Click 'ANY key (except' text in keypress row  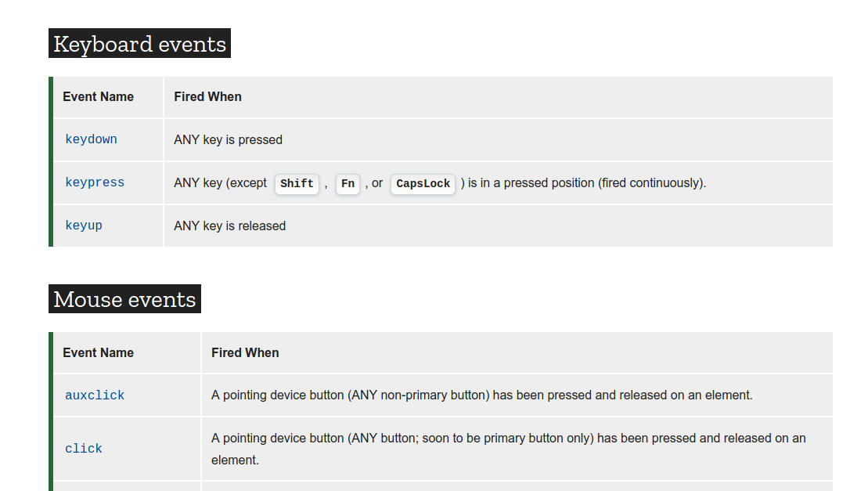coord(220,183)
